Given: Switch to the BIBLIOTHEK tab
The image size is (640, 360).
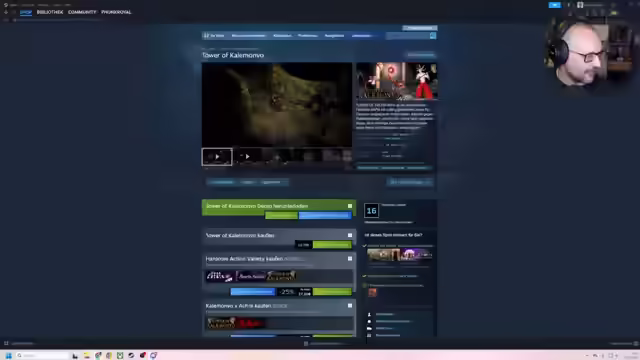Looking at the screenshot, I should coord(50,12).
